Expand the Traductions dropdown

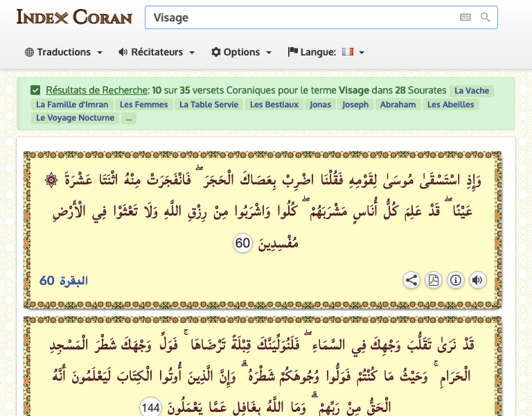tap(64, 52)
